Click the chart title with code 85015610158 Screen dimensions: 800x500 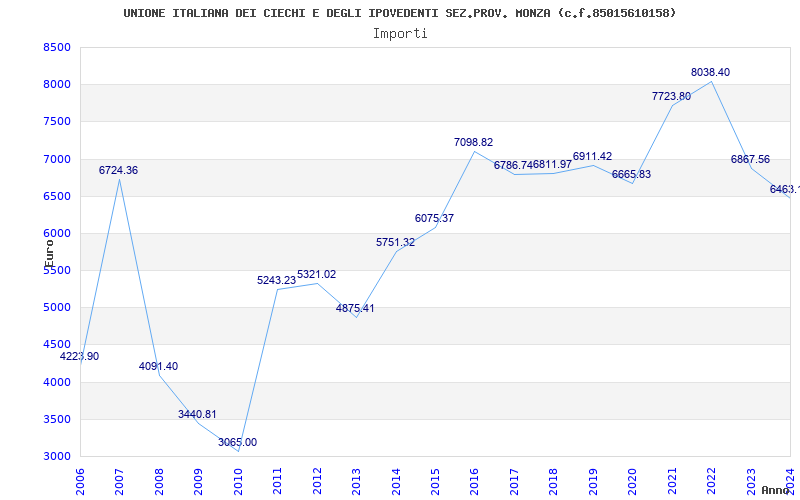pos(399,13)
